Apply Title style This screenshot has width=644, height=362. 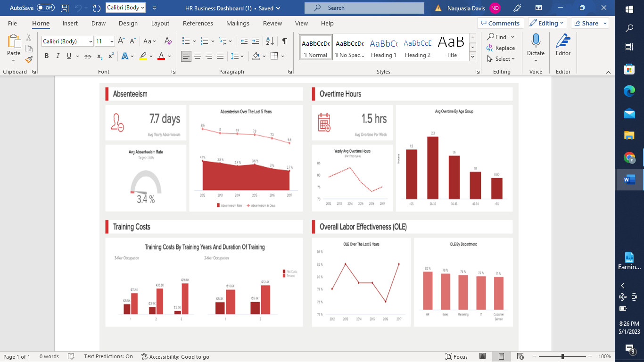pyautogui.click(x=452, y=47)
